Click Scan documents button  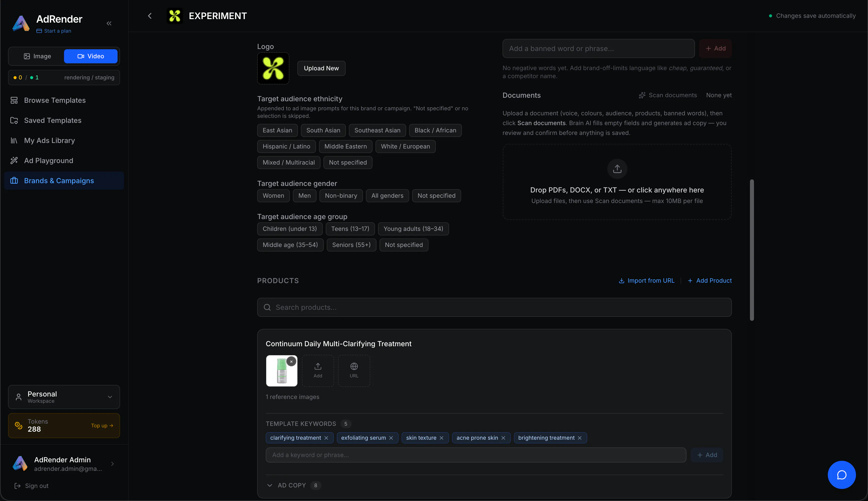tap(668, 95)
